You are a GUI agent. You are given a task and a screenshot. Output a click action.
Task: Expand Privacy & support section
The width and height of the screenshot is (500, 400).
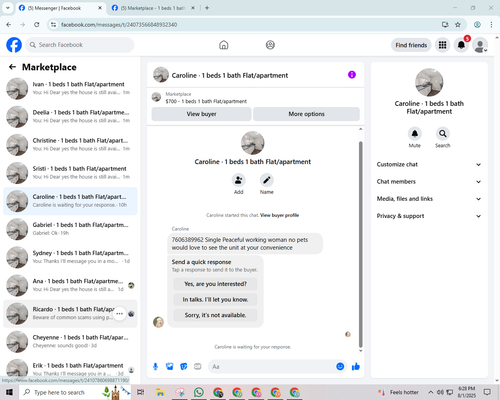(x=429, y=216)
